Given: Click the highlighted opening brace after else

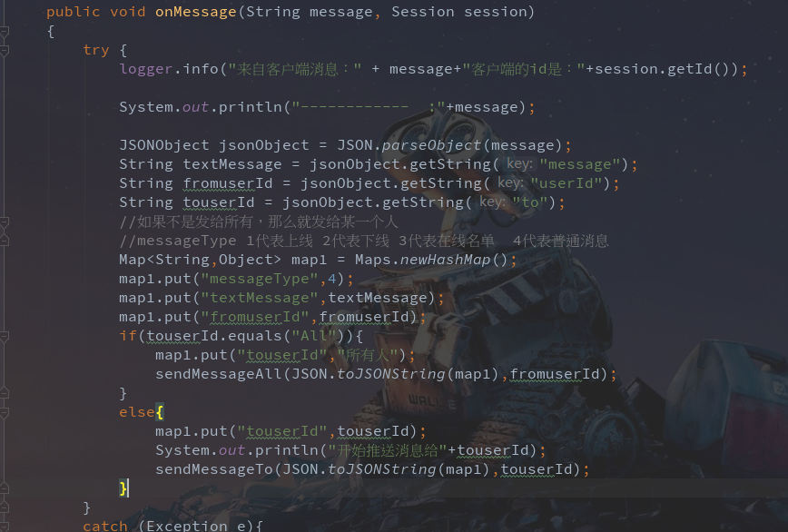Looking at the screenshot, I should [160, 412].
